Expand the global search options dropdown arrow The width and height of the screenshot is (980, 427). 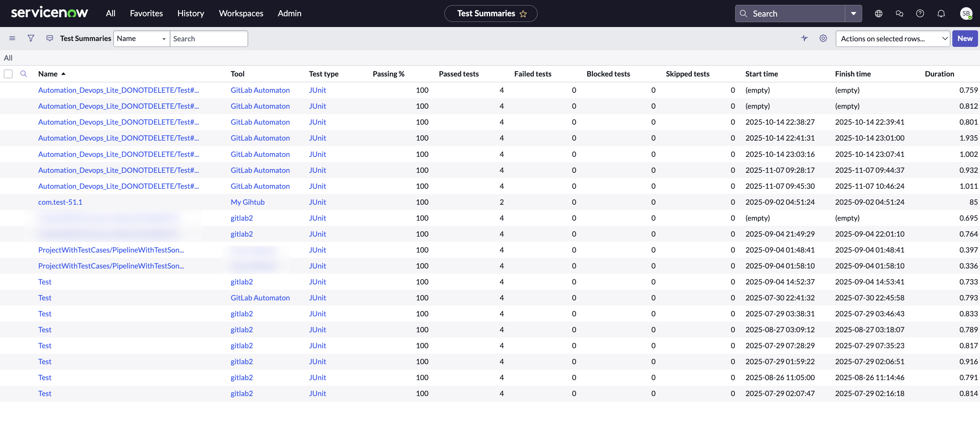coord(853,13)
